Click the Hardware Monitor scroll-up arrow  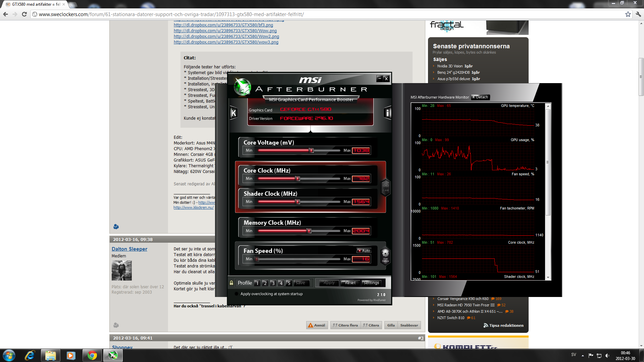coord(548,106)
